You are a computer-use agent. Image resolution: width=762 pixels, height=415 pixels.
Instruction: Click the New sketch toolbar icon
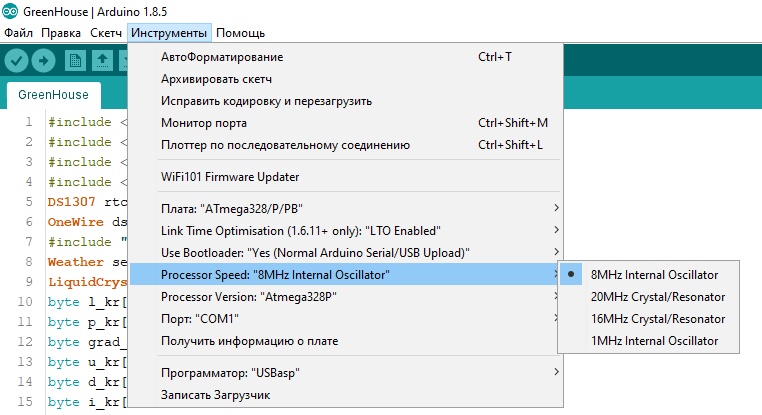[x=75, y=61]
